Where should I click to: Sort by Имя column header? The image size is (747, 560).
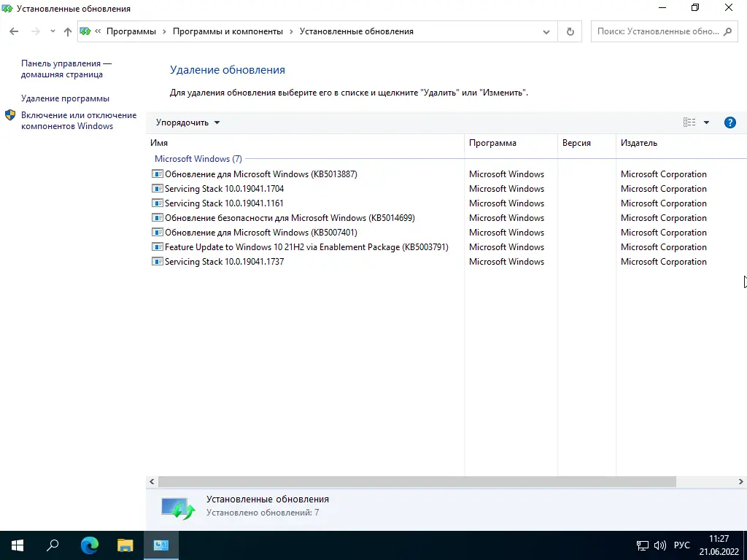click(x=305, y=143)
